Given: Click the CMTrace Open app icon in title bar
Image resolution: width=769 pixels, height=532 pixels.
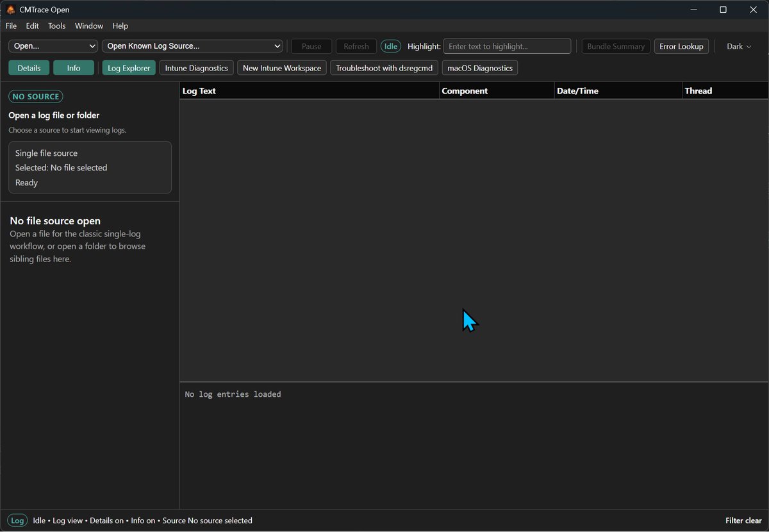Looking at the screenshot, I should click(x=11, y=10).
